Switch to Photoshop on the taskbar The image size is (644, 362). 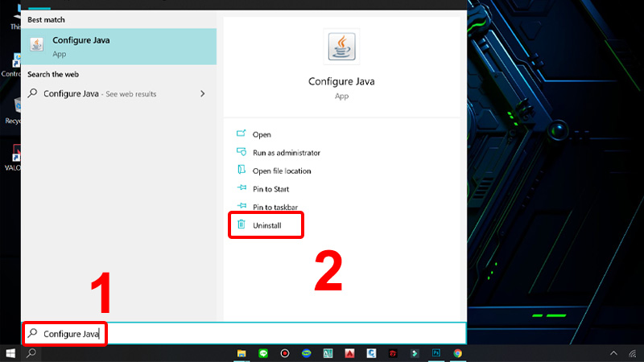pos(436,353)
